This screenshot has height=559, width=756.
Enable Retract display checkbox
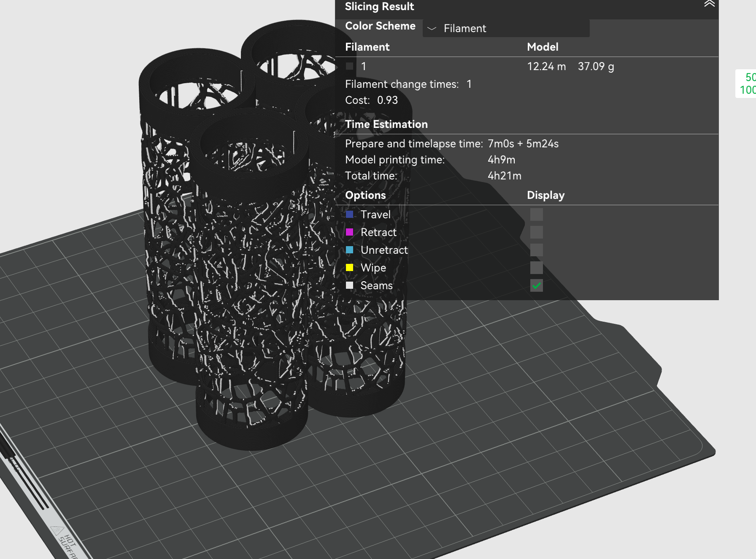tap(536, 232)
